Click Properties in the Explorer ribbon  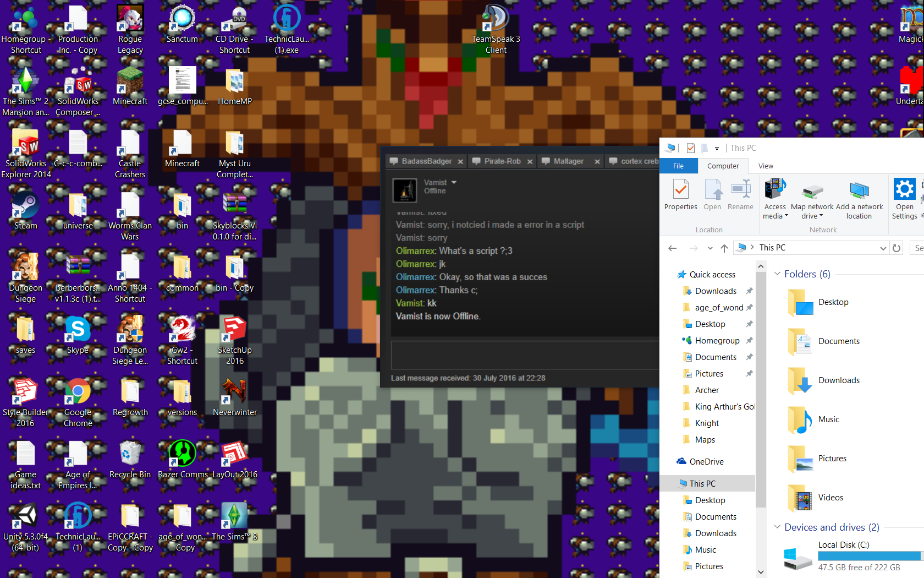click(680, 195)
